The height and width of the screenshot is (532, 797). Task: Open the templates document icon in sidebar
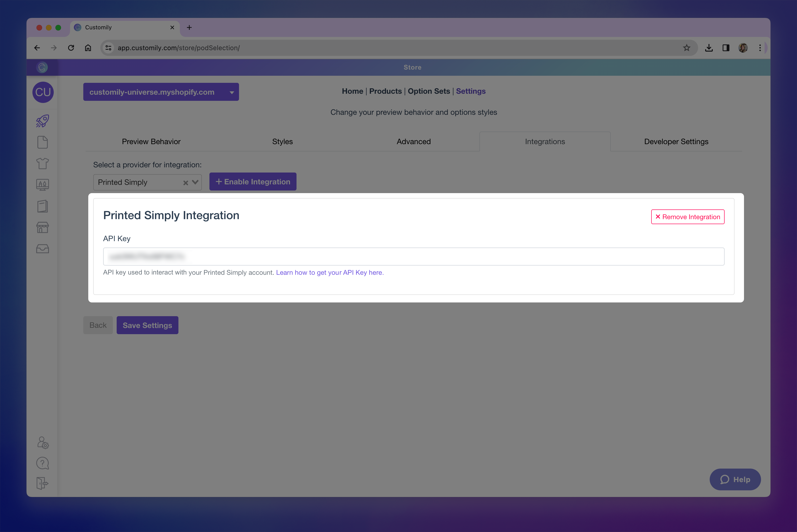[x=42, y=142]
